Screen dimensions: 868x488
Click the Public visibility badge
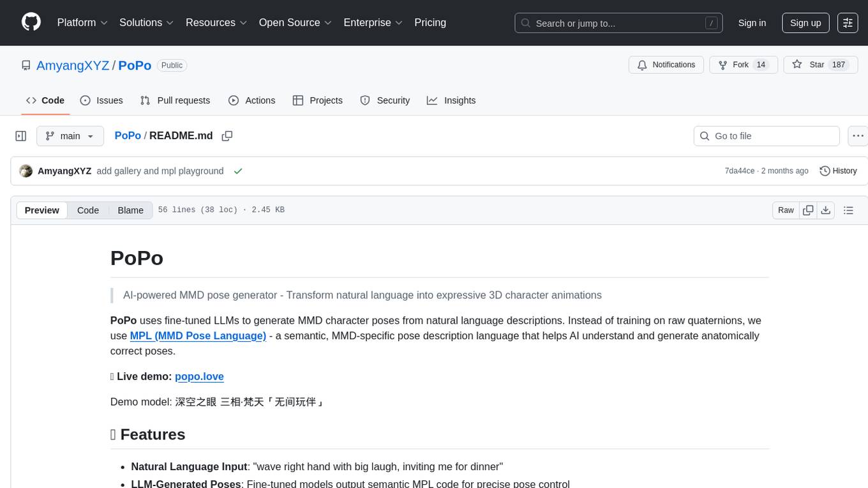pyautogui.click(x=172, y=65)
